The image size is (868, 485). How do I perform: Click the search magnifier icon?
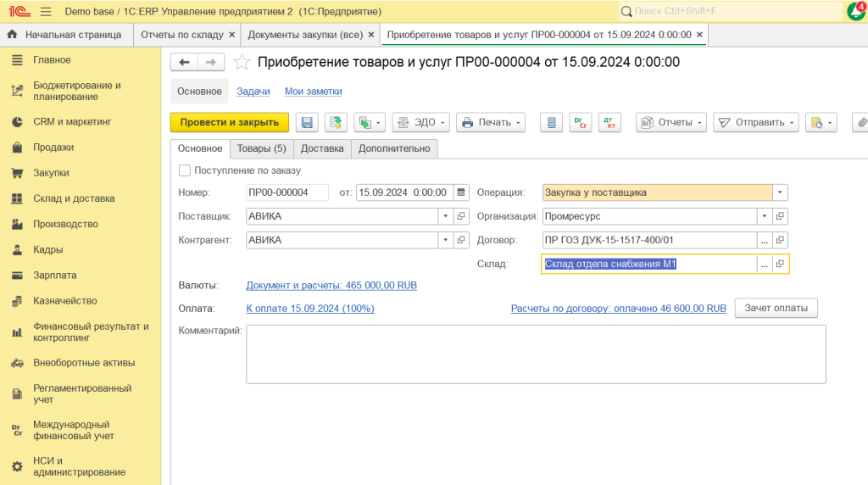tap(626, 11)
